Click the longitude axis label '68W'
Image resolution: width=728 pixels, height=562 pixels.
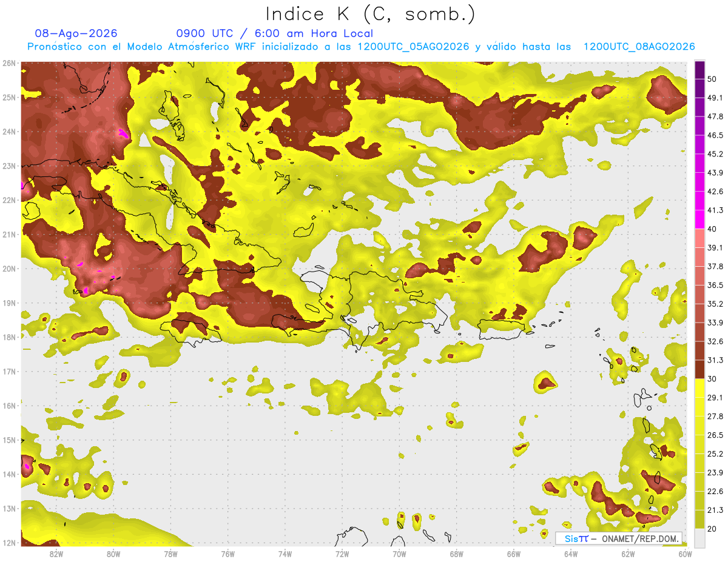tap(457, 554)
